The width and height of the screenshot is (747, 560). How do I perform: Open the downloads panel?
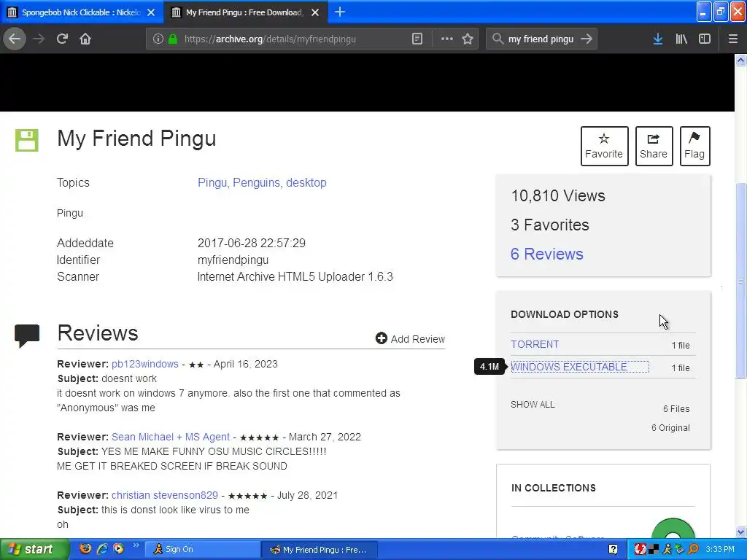[x=658, y=39]
